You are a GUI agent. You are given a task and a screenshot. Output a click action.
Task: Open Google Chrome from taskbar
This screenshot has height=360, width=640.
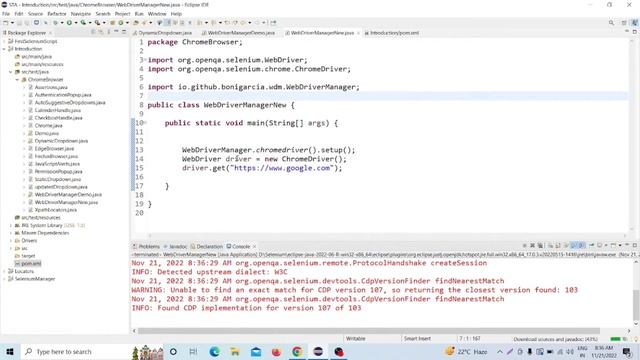tap(297, 351)
